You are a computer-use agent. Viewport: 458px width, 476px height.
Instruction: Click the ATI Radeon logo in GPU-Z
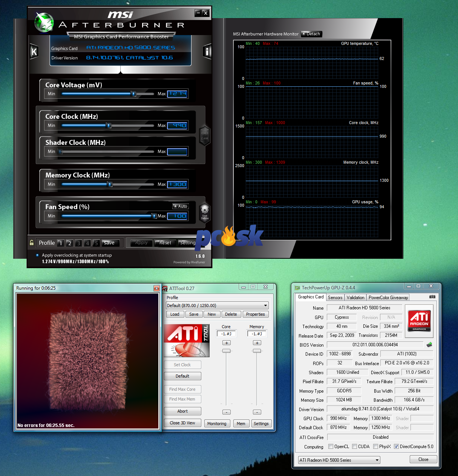(419, 321)
